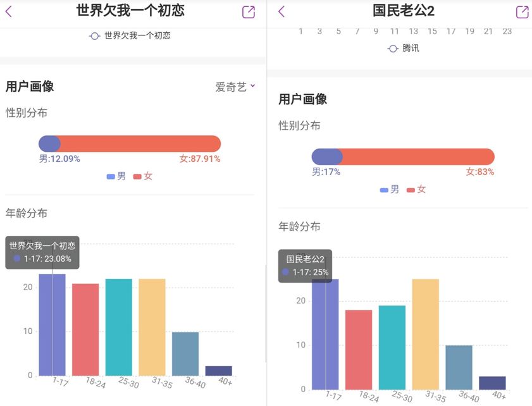Tap back arrow on 国民老公2 page
The height and width of the screenshot is (406, 532).
coord(281,11)
